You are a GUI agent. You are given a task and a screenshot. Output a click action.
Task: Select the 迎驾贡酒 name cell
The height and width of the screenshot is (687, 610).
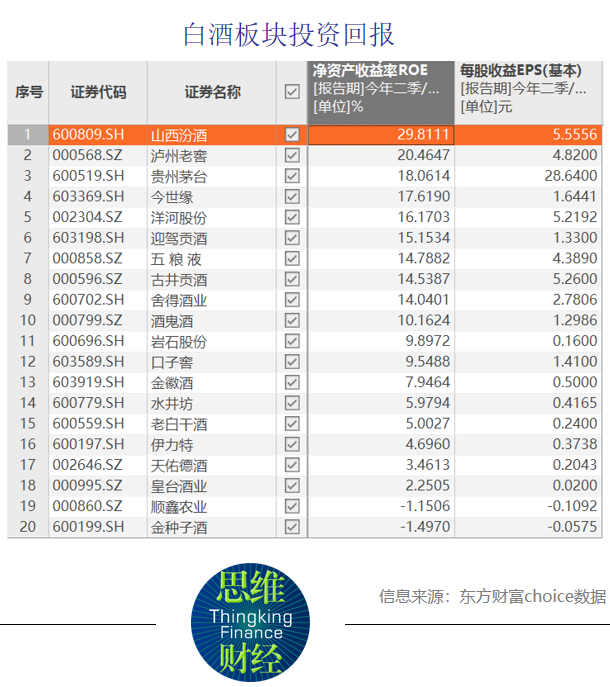coord(212,238)
